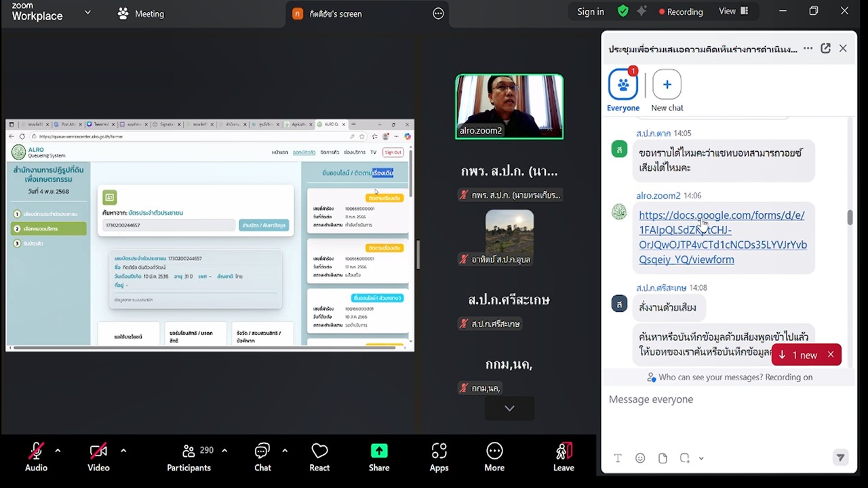
Task: Pop out the chat panel window
Action: [825, 48]
